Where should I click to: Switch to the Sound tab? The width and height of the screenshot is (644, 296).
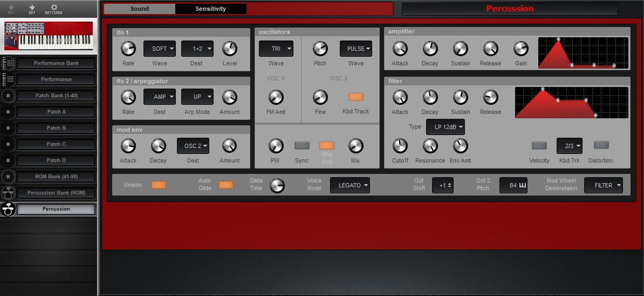tap(140, 9)
